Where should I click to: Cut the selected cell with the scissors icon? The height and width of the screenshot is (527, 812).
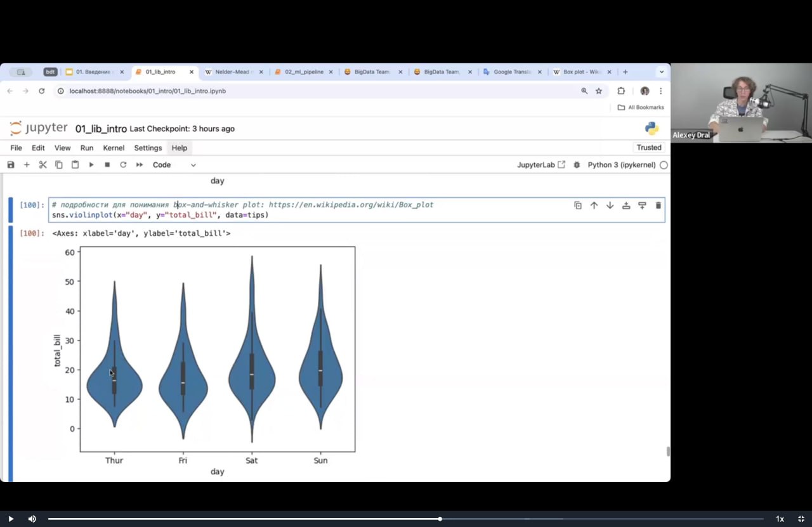(43, 165)
